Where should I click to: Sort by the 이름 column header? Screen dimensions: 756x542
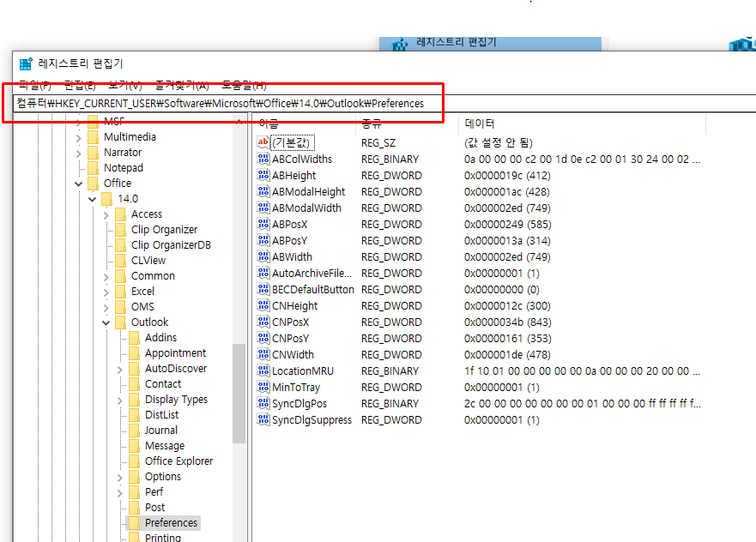coord(305,123)
